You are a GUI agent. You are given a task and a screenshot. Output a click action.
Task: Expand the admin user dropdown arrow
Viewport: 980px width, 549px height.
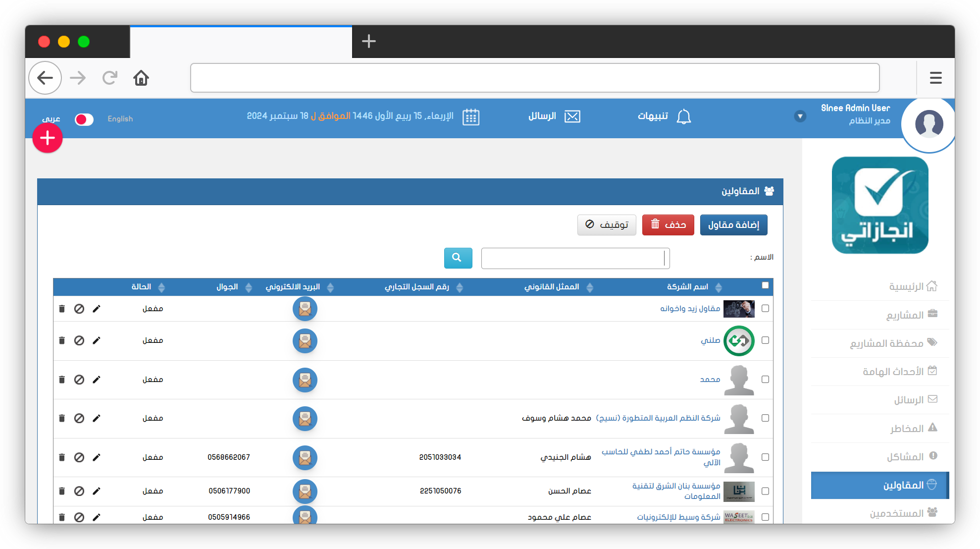pos(800,116)
